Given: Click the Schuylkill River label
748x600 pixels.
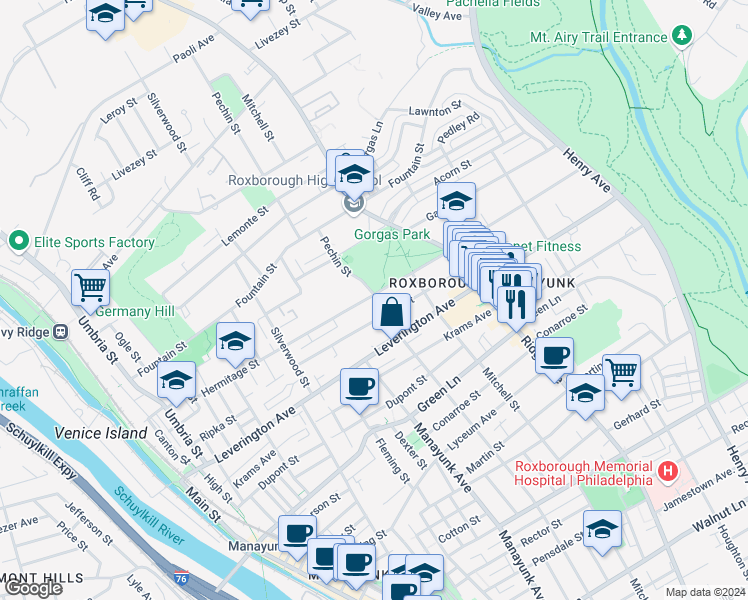Looking at the screenshot, I should [149, 516].
